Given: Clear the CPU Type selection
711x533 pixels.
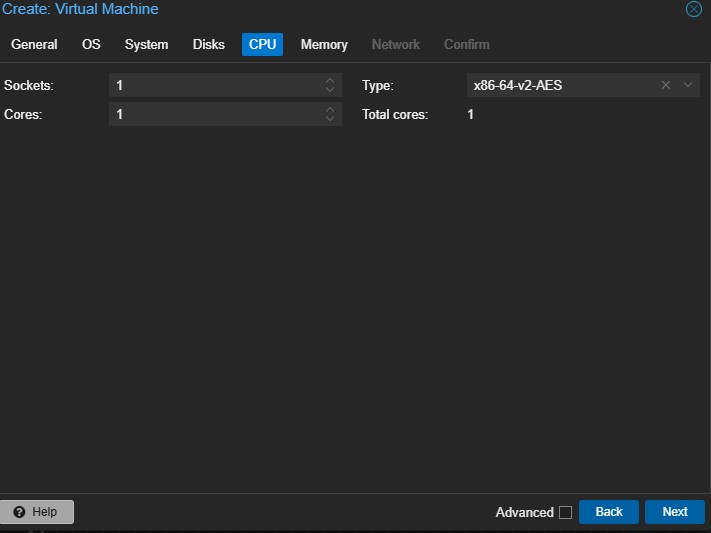Looking at the screenshot, I should point(666,85).
